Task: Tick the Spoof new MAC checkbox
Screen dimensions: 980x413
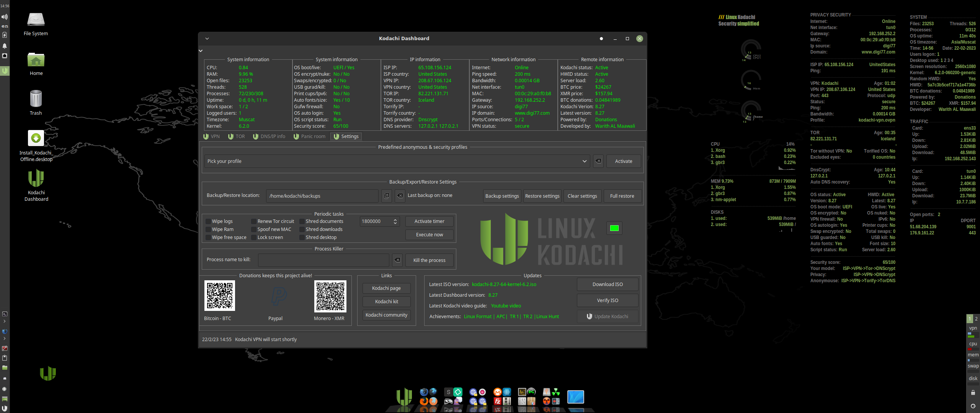Action: [x=253, y=229]
